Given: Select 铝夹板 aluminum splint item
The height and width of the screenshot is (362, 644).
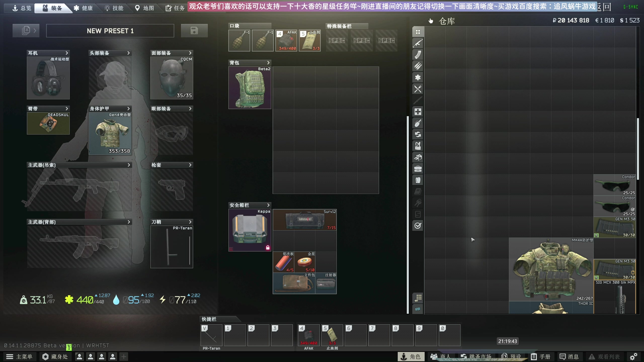Looking at the screenshot, I should click(284, 262).
